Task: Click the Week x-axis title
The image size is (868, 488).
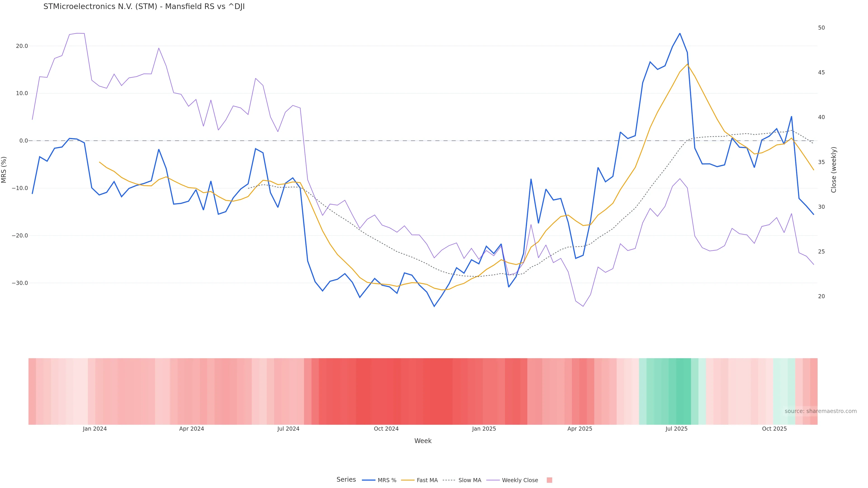Action: [423, 441]
